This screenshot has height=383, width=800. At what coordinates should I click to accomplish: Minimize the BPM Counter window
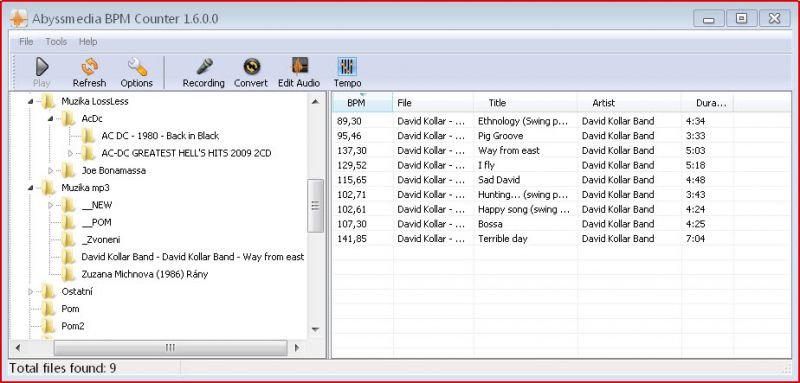click(709, 19)
